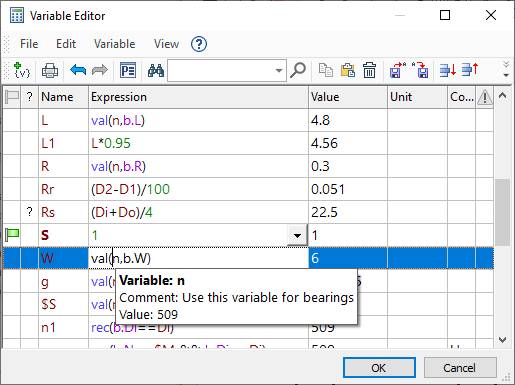Select the variable name Rs

(x=48, y=212)
